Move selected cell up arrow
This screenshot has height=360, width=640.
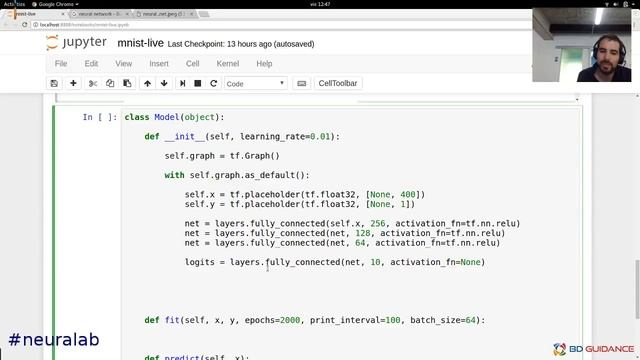tap(147, 83)
